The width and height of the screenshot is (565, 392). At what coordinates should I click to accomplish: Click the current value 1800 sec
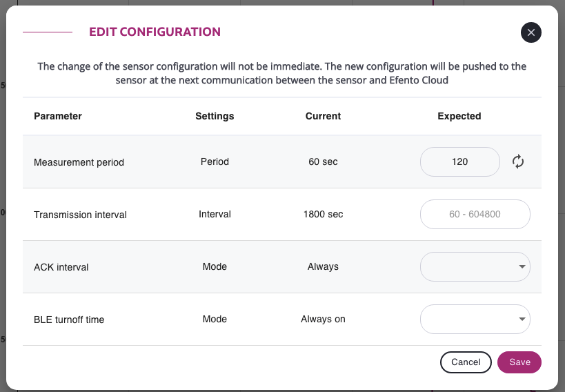(x=324, y=214)
